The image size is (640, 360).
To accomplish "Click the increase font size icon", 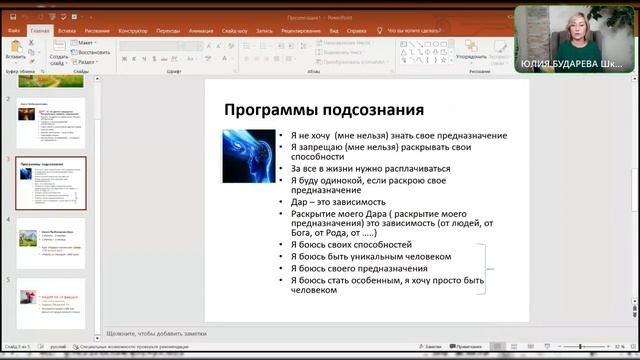I will [x=209, y=46].
